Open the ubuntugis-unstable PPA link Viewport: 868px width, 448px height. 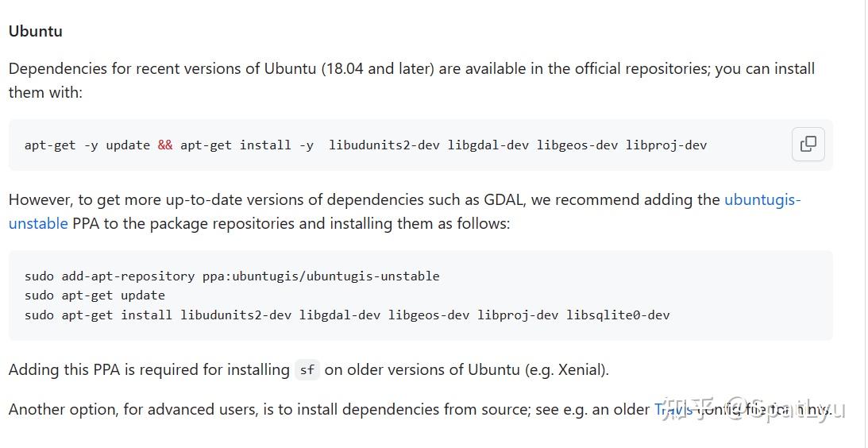(762, 199)
